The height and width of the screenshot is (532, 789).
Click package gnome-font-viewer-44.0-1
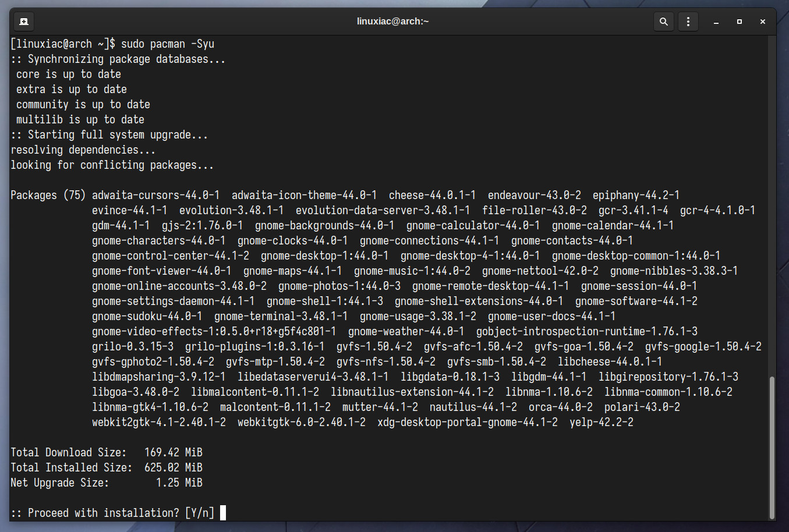click(x=162, y=271)
